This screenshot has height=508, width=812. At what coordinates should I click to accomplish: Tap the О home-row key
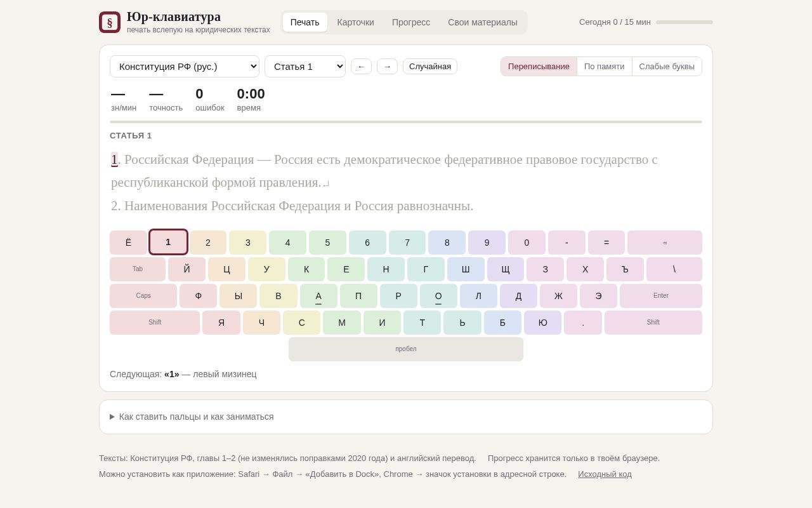[438, 296]
